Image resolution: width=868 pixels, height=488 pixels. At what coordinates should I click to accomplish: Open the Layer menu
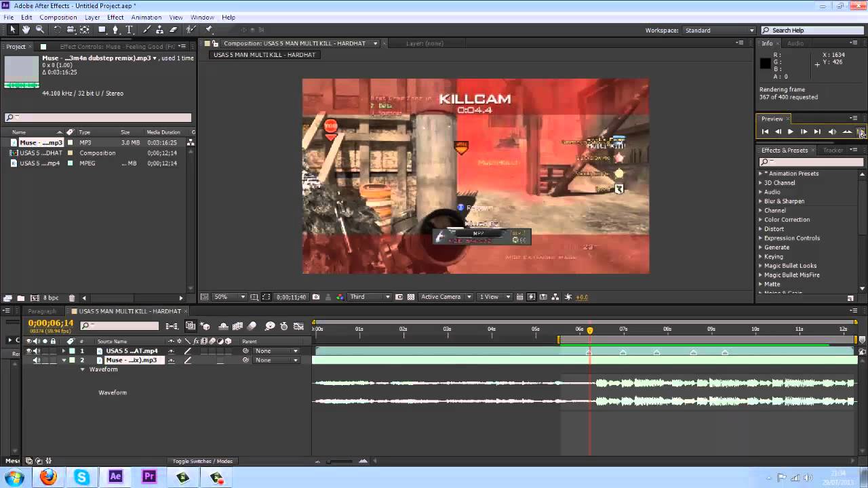92,17
